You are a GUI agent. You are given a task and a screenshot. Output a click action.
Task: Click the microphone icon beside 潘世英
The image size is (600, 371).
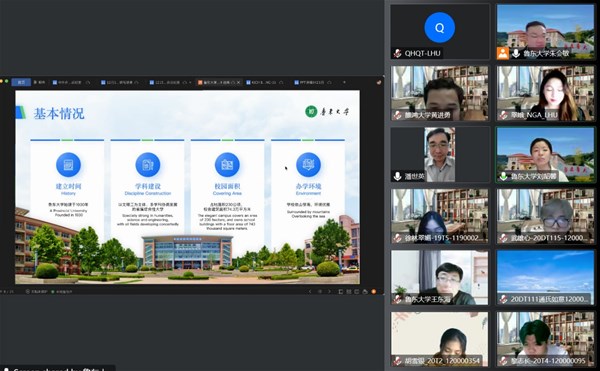(x=398, y=176)
